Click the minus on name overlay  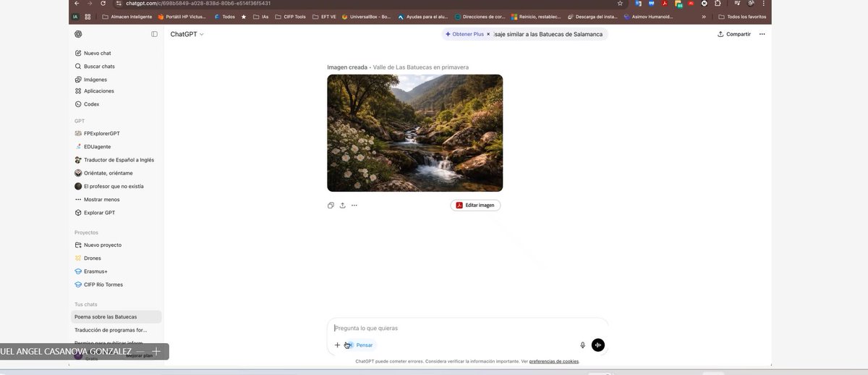coord(140,351)
